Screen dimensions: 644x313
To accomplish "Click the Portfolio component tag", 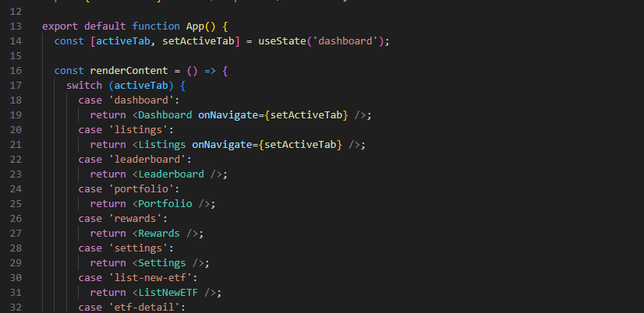I will point(165,203).
